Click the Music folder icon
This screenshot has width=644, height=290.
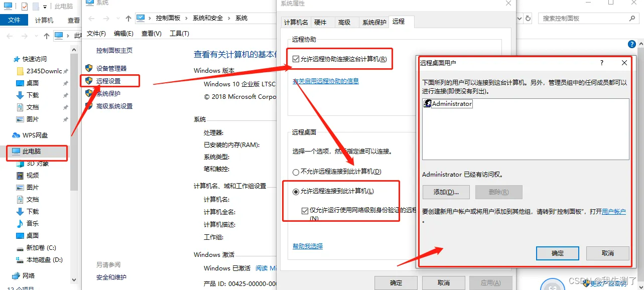[20, 224]
